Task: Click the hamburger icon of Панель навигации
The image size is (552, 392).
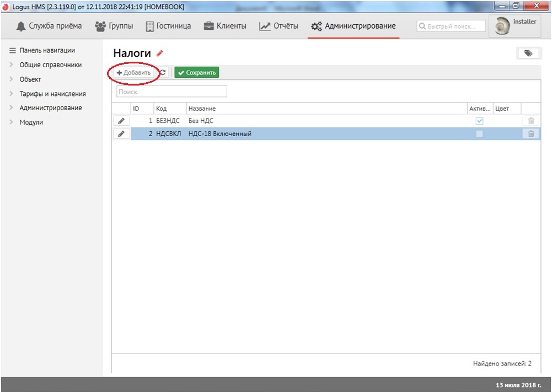Action: (13, 50)
